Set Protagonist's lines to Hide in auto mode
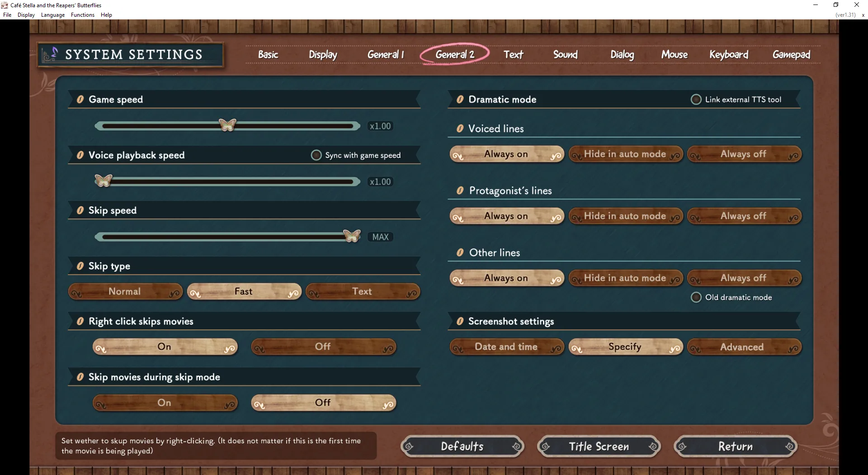Screen dimensions: 868x475 coord(626,216)
